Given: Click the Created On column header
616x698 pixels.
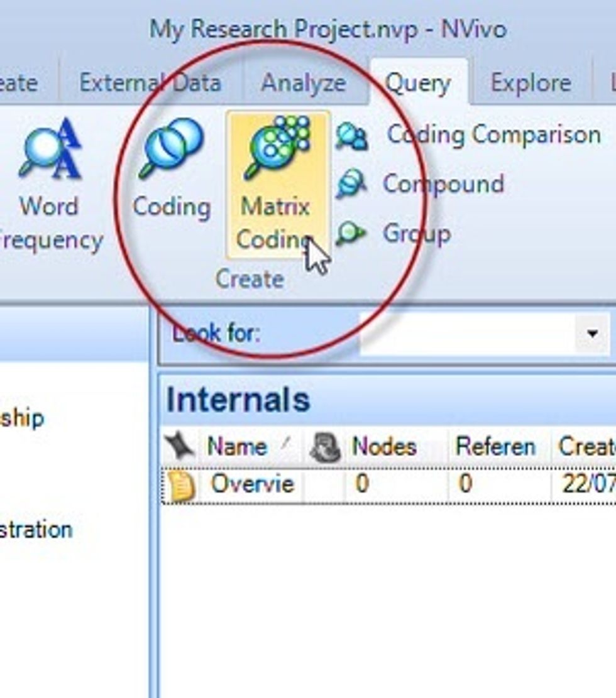Looking at the screenshot, I should 584,447.
